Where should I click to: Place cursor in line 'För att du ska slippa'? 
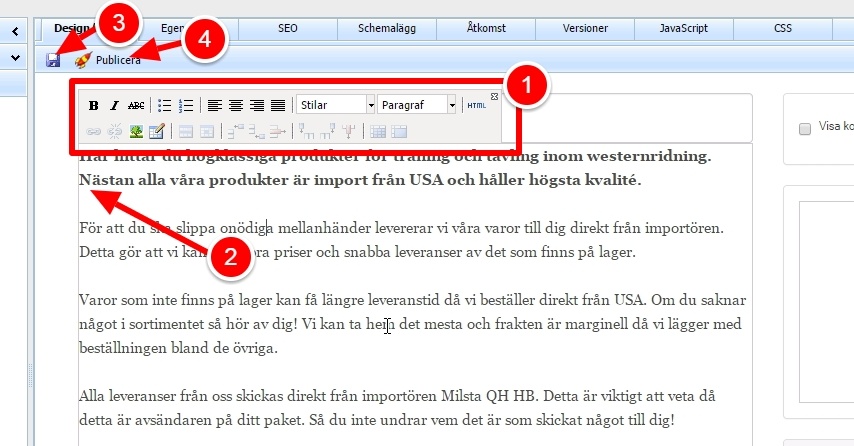[401, 228]
